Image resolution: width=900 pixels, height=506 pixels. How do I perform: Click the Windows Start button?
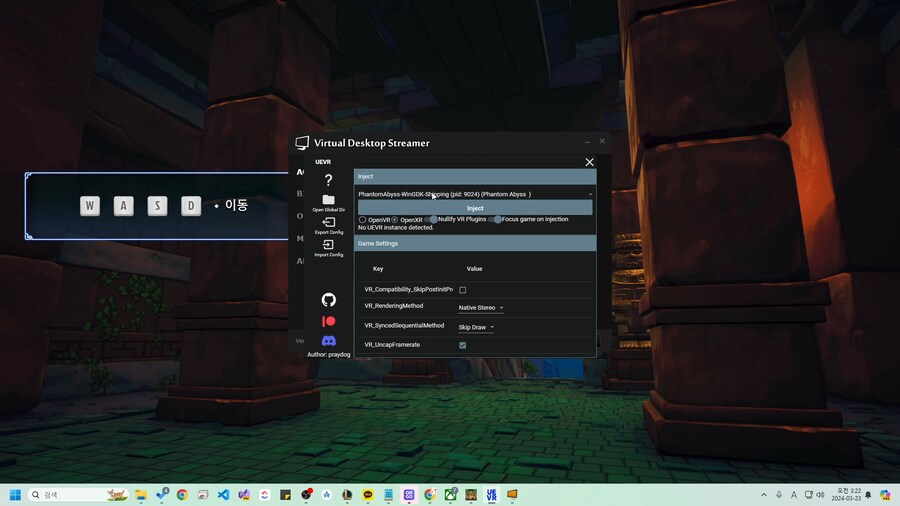15,495
